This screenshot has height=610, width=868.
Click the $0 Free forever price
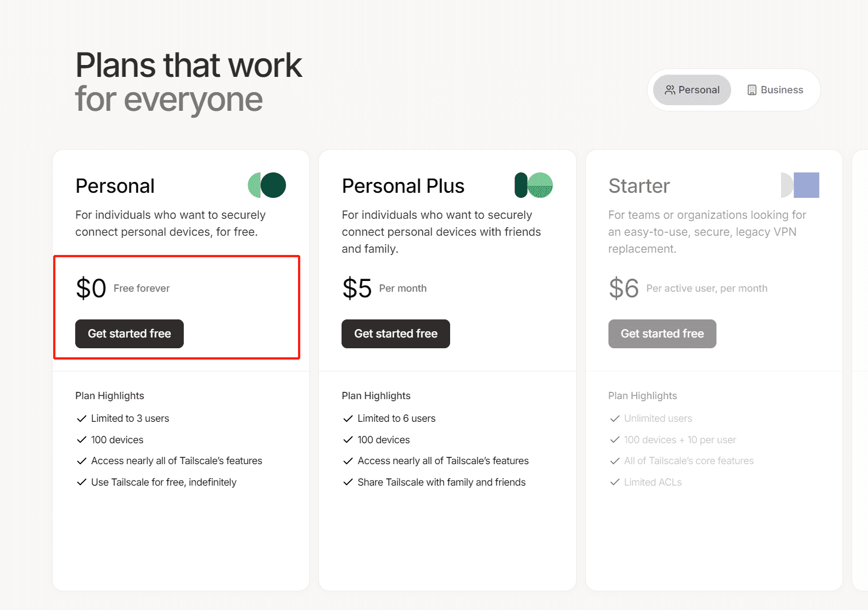123,288
